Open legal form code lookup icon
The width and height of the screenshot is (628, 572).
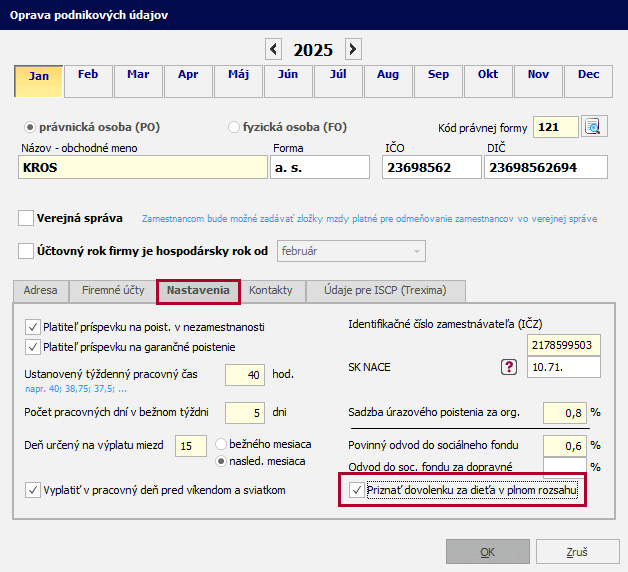click(595, 127)
